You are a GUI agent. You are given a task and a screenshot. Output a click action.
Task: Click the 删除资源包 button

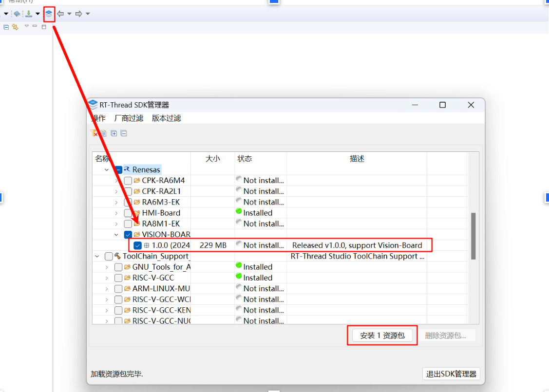tap(446, 336)
